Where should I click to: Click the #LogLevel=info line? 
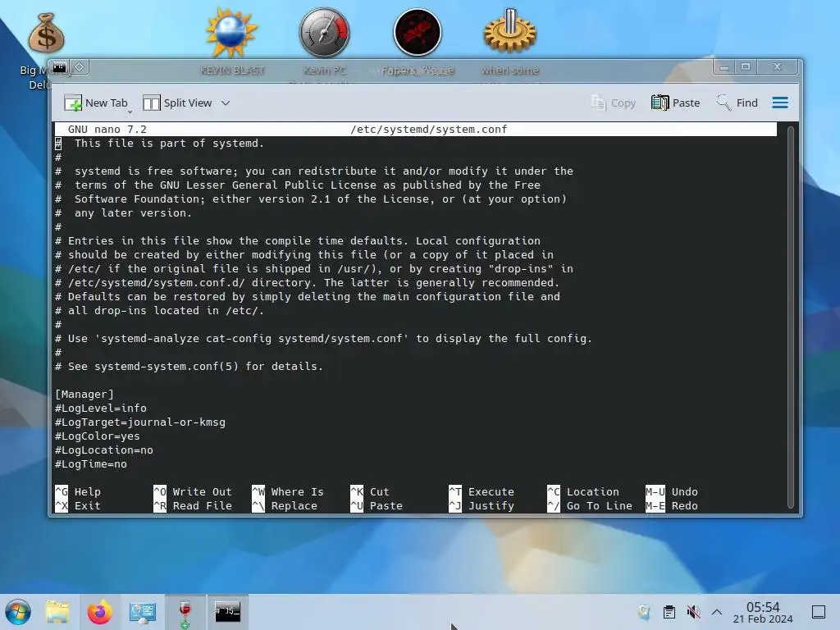pyautogui.click(x=101, y=409)
